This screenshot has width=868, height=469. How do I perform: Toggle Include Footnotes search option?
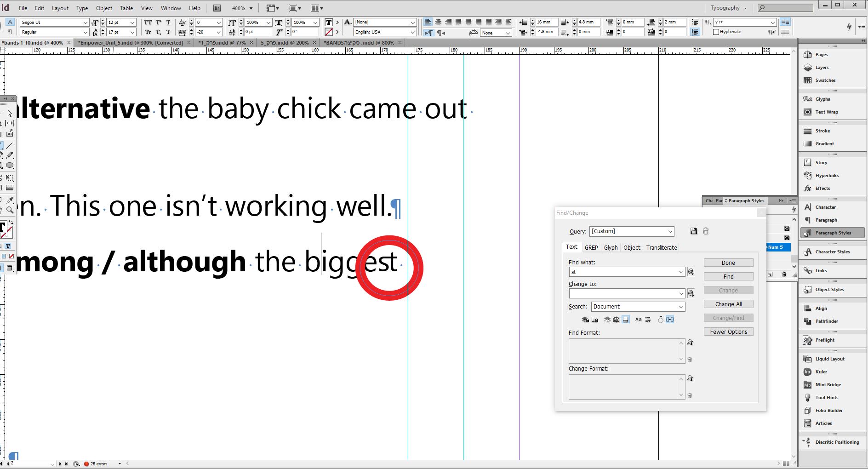(626, 320)
